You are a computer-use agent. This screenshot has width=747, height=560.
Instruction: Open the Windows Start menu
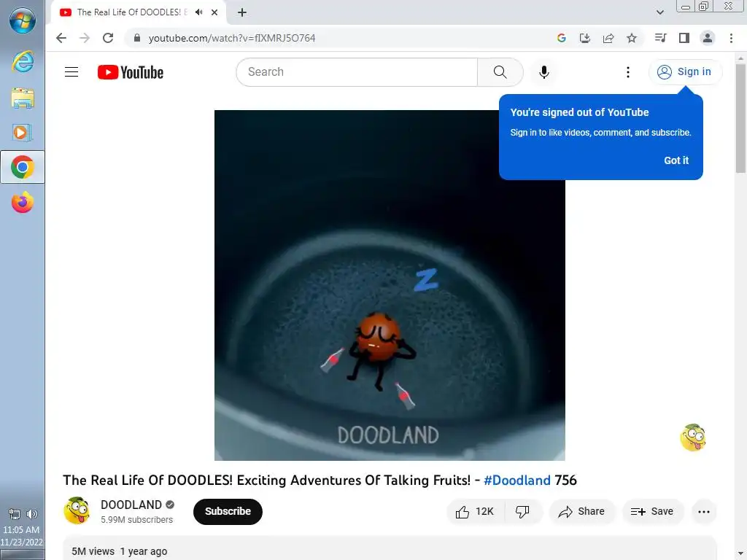(x=23, y=21)
